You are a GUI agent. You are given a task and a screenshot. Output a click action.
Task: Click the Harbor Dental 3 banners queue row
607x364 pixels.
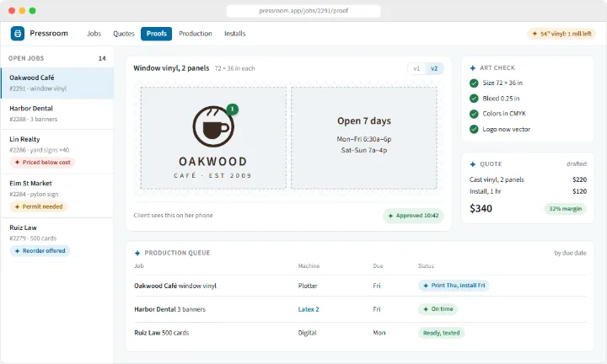point(361,309)
